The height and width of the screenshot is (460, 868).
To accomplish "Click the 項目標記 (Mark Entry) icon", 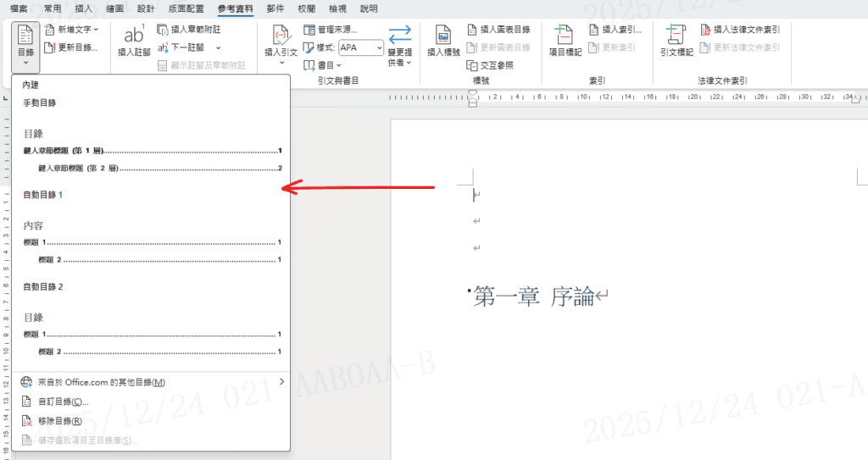I will pos(565,40).
